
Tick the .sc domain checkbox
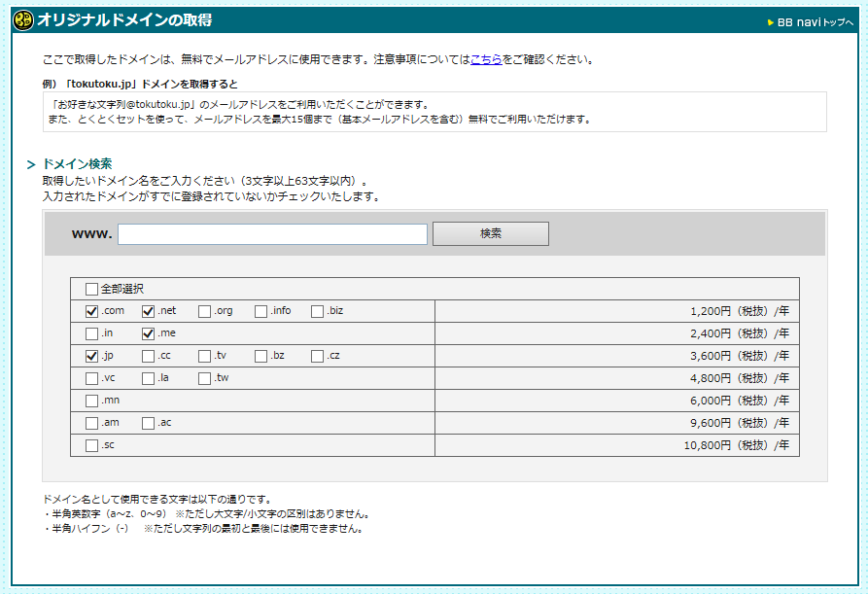[91, 445]
